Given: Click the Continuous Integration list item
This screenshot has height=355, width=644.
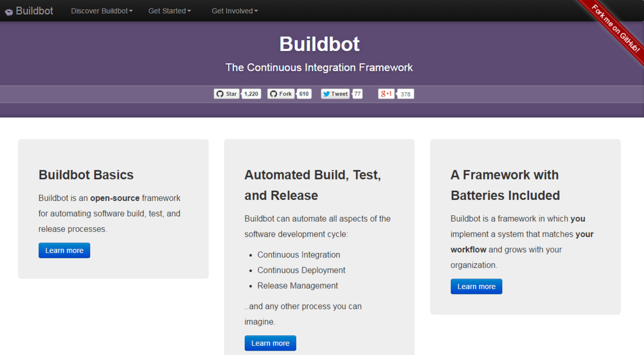Looking at the screenshot, I should (299, 255).
